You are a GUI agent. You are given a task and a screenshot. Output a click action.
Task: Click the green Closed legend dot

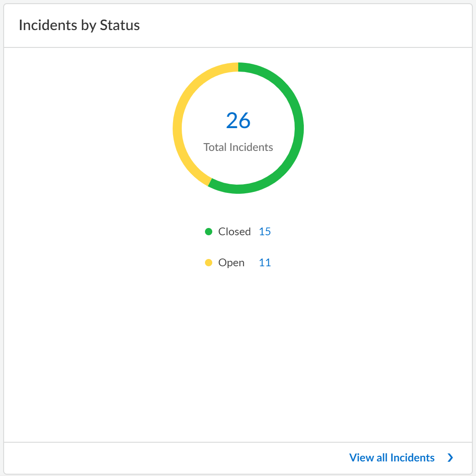209,232
